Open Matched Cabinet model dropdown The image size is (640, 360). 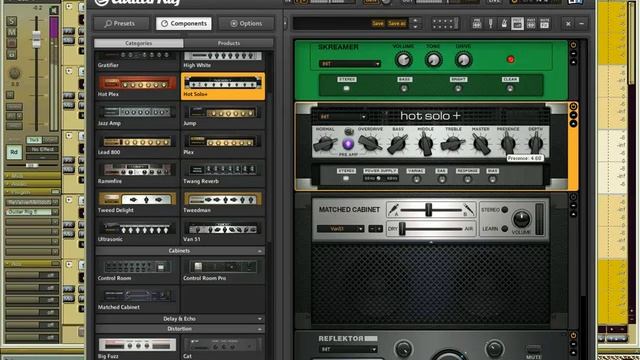[x=340, y=229]
